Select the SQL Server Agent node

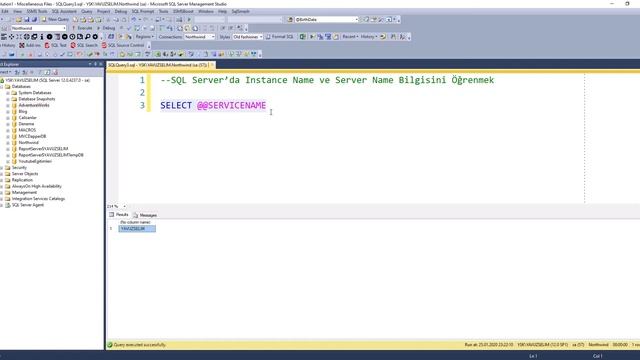click(28, 205)
